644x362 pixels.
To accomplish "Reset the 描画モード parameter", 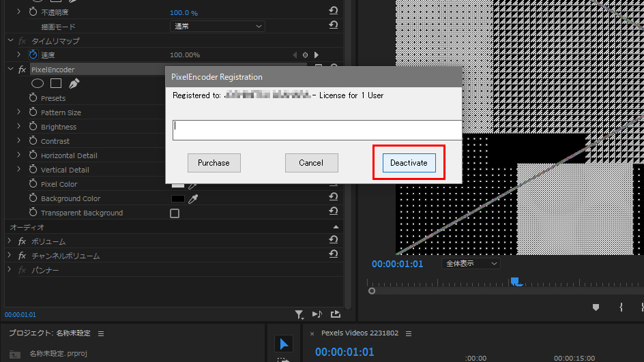I will [x=334, y=25].
